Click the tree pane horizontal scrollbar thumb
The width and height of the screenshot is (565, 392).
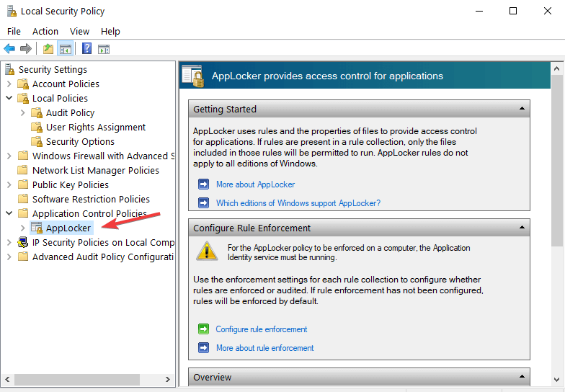[x=76, y=379]
